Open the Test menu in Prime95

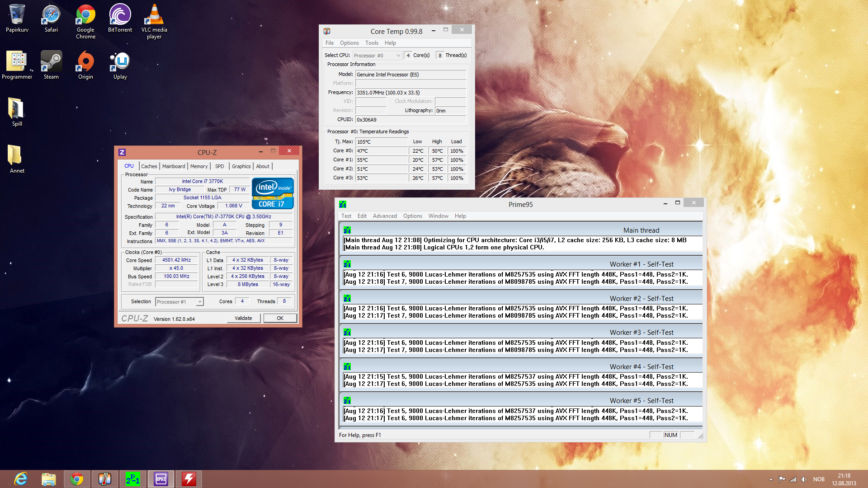click(x=346, y=216)
